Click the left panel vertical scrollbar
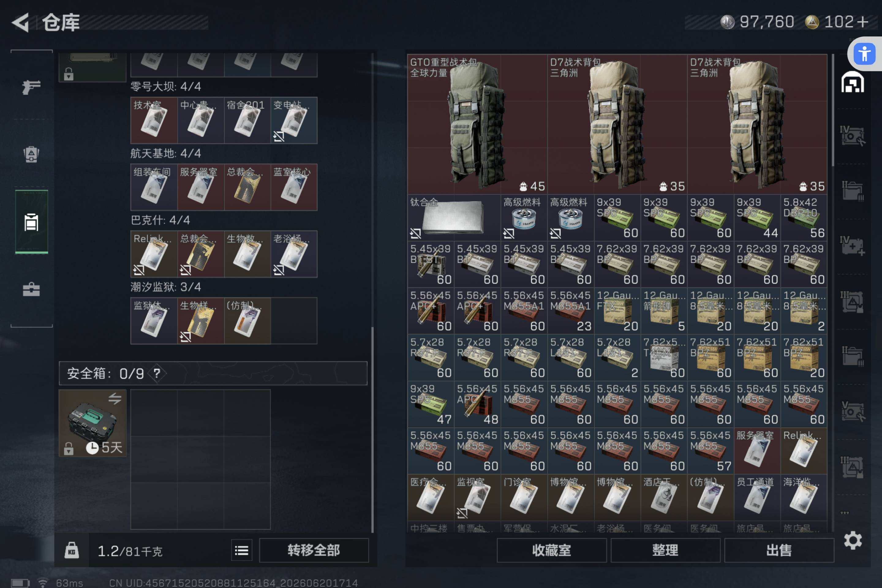882x588 pixels. pos(372,429)
